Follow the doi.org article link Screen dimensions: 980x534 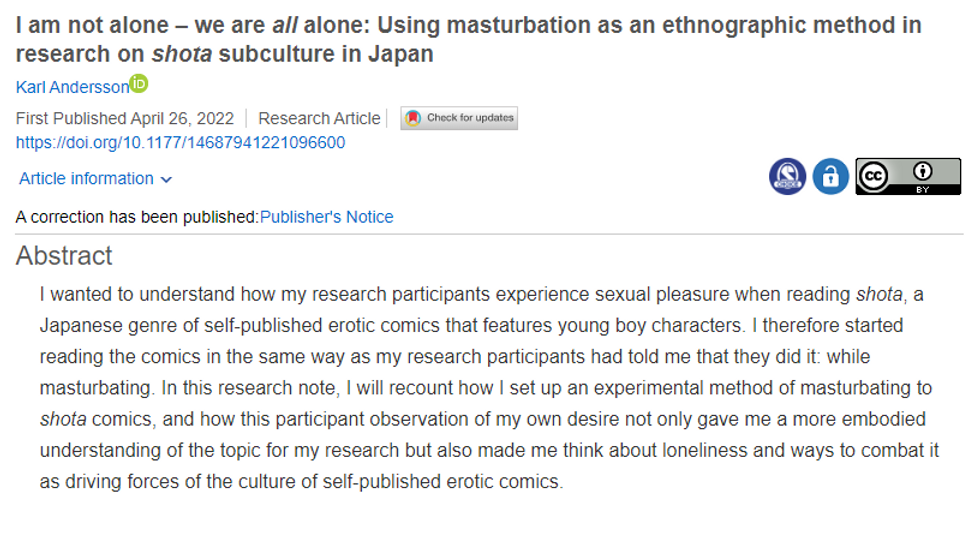coord(181,143)
